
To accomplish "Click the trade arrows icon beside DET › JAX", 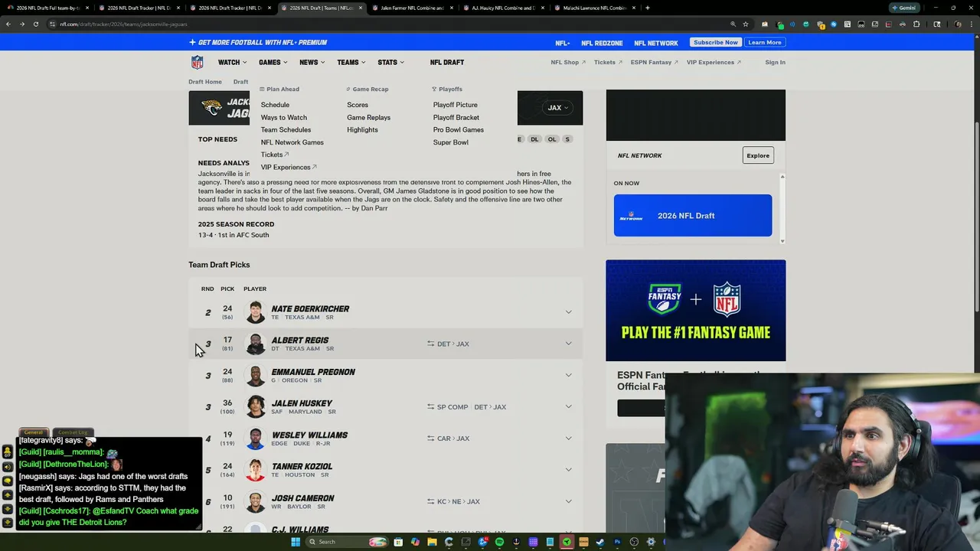I will 430,344.
